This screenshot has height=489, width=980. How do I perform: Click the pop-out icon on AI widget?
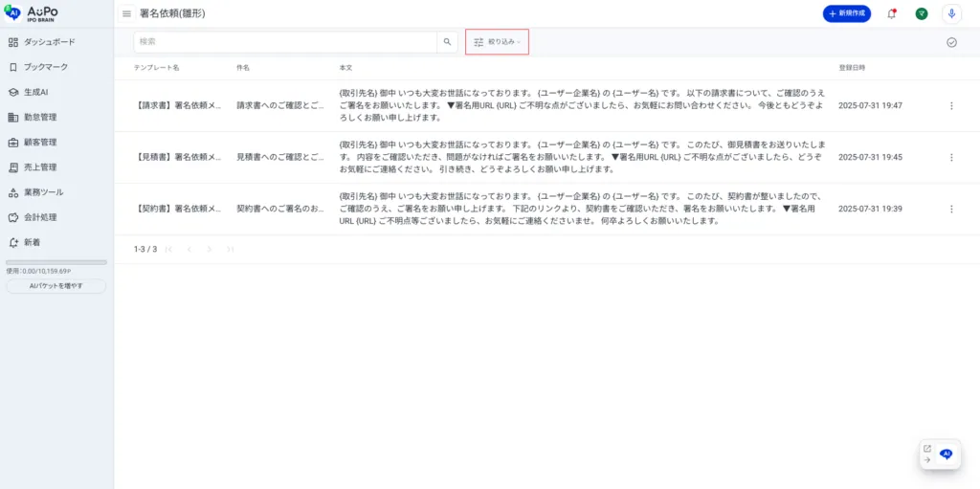pyautogui.click(x=927, y=449)
